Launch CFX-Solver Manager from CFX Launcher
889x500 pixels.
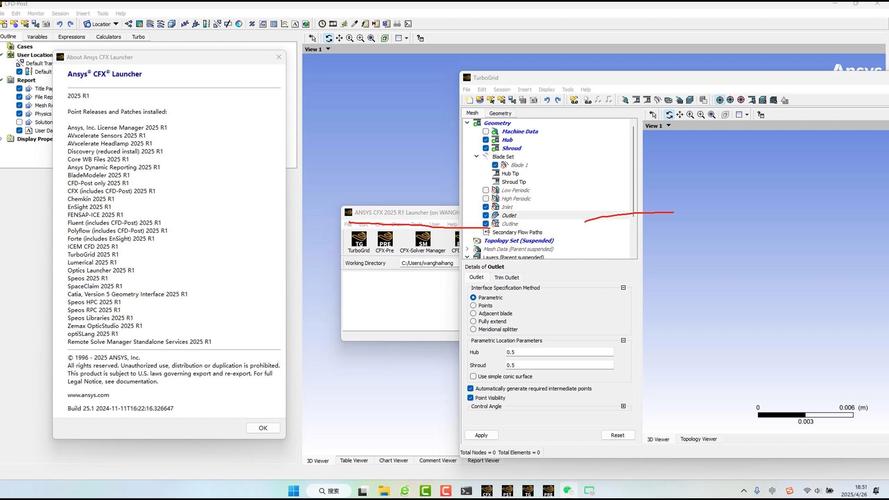[x=422, y=241]
